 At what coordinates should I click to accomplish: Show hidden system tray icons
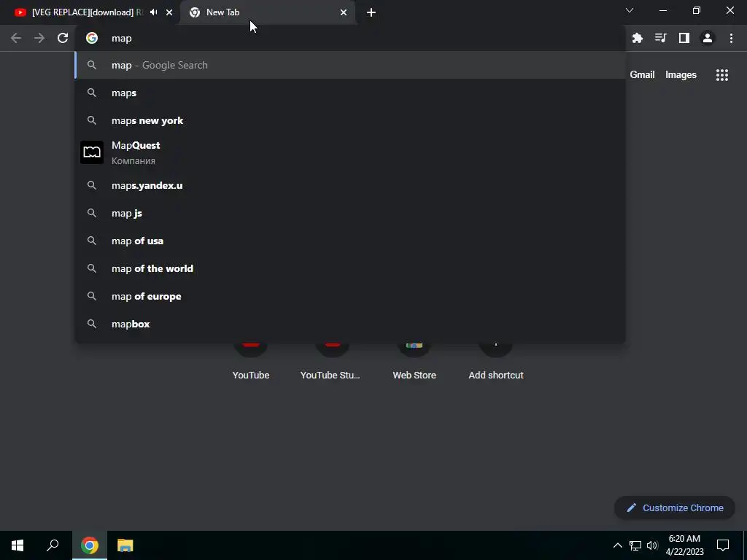(617, 545)
